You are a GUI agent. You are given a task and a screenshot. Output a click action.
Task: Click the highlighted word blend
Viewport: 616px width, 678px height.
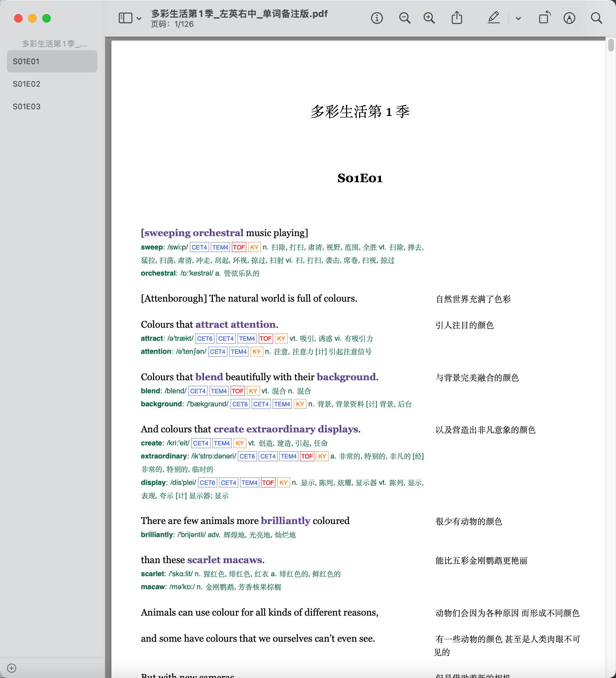coord(209,377)
